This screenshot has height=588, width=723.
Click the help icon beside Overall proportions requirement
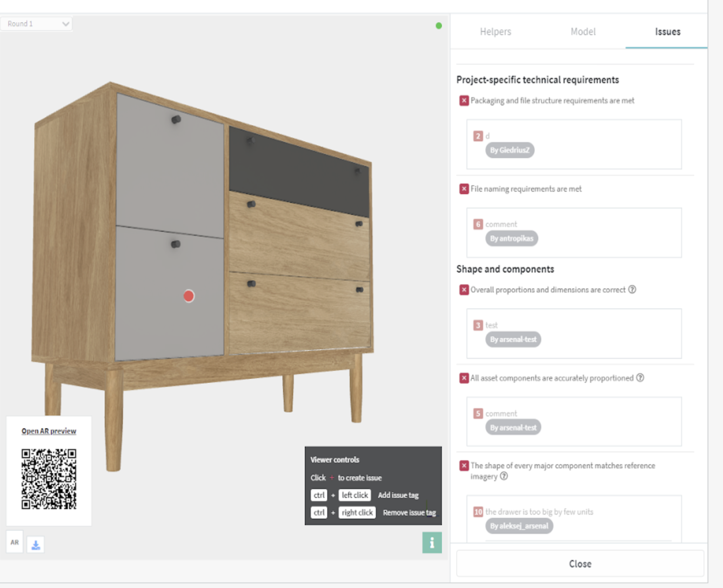632,289
